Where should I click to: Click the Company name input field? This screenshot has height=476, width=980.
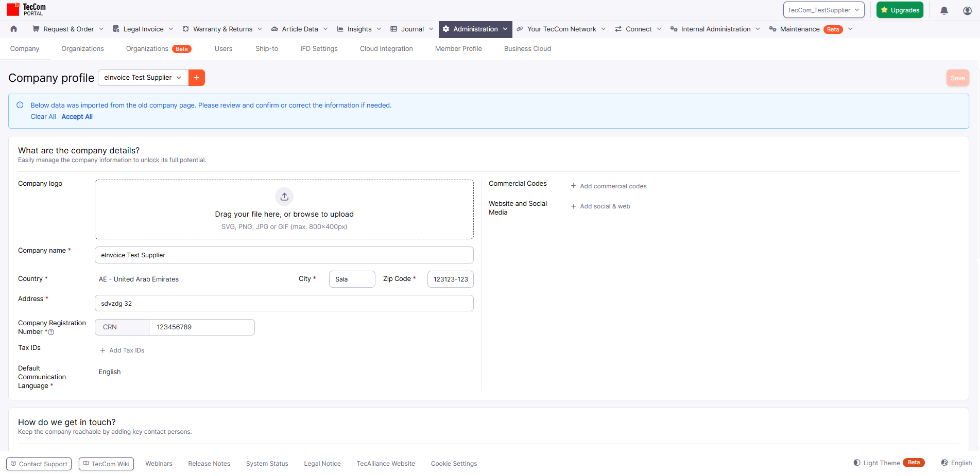tap(284, 255)
